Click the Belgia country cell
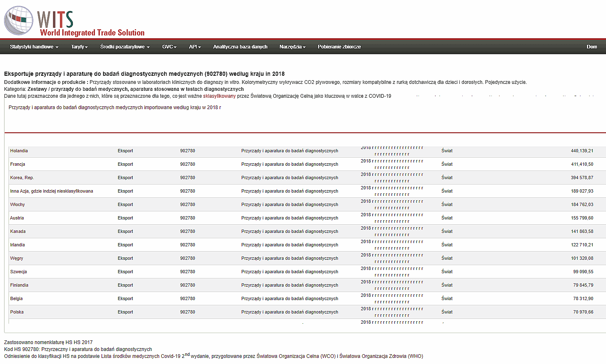Screen dimensions: 606x364 pyautogui.click(x=16, y=298)
